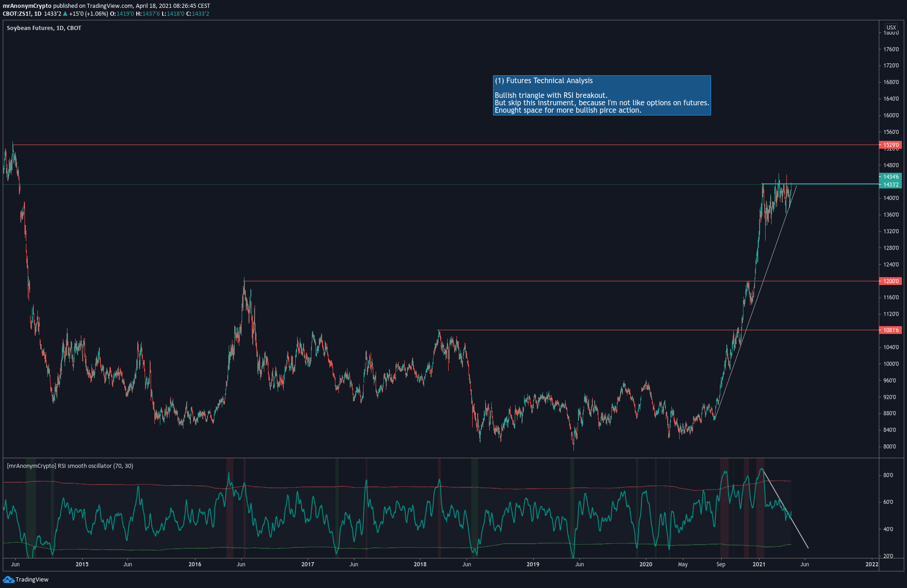This screenshot has width=907, height=588.
Task: Click the red 1081'6 price label
Action: 891,330
